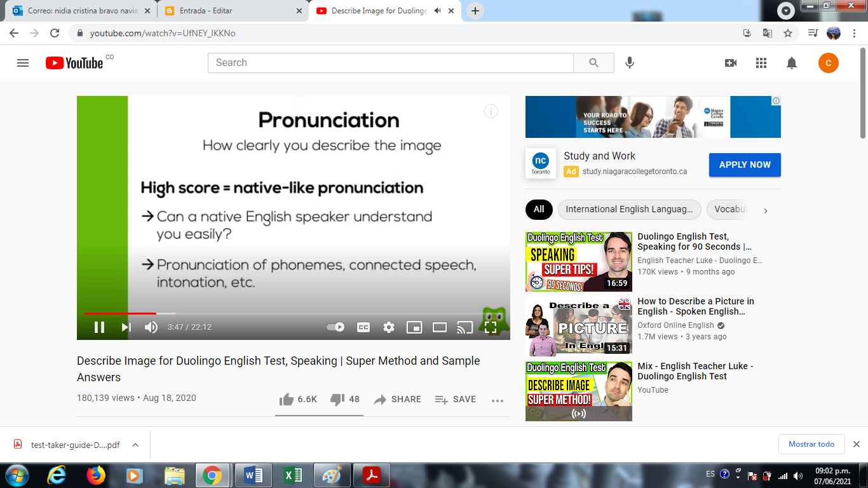Select the Vocabulary filter chip

tap(728, 209)
